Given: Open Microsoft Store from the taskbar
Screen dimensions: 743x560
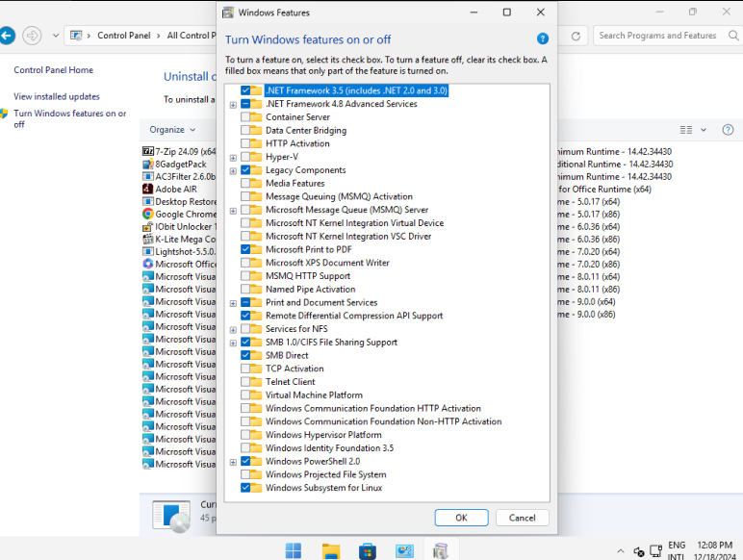Looking at the screenshot, I should [x=368, y=550].
